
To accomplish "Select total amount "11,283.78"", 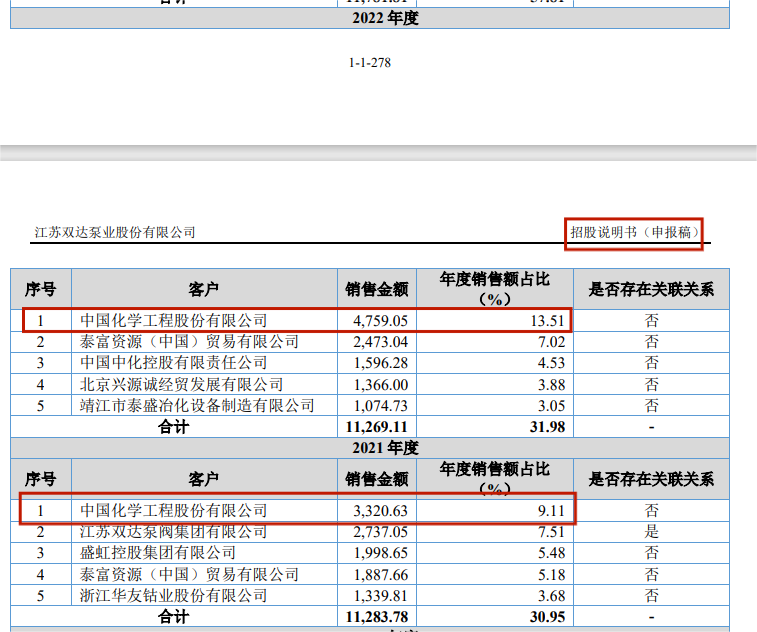I will (377, 617).
